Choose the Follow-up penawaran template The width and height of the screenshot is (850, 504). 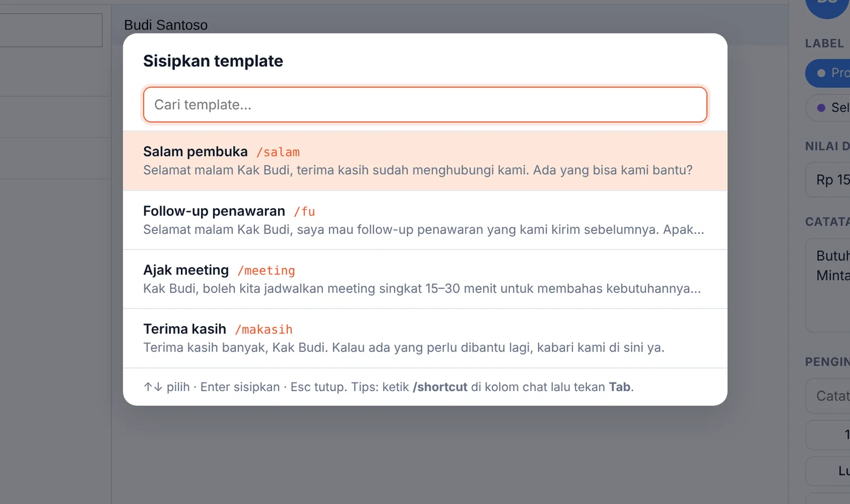coord(425,220)
